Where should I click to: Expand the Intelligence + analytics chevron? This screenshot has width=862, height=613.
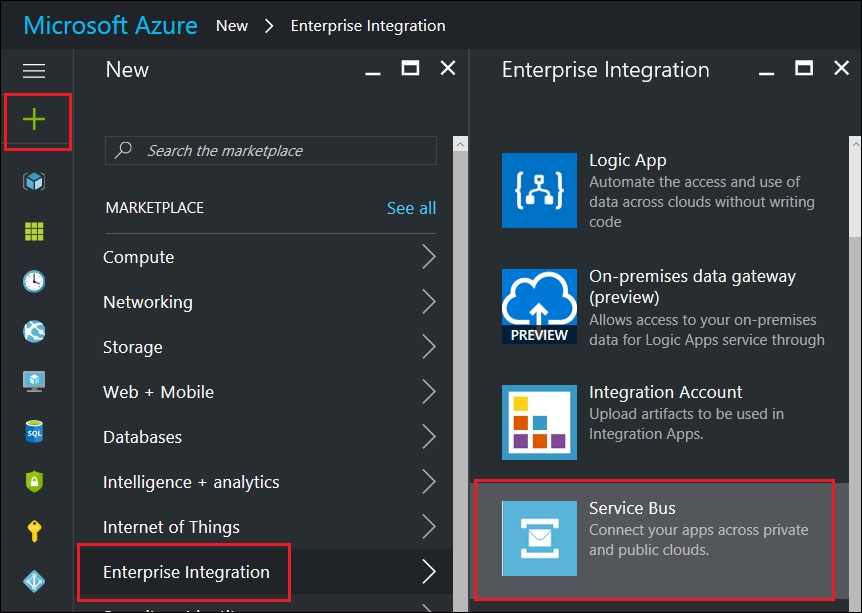pos(429,482)
